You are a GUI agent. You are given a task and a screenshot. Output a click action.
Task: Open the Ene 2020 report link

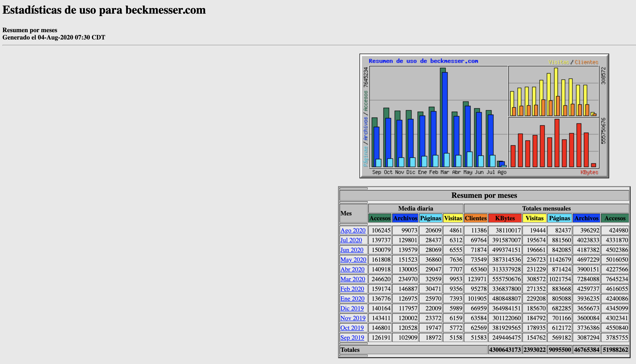click(352, 298)
